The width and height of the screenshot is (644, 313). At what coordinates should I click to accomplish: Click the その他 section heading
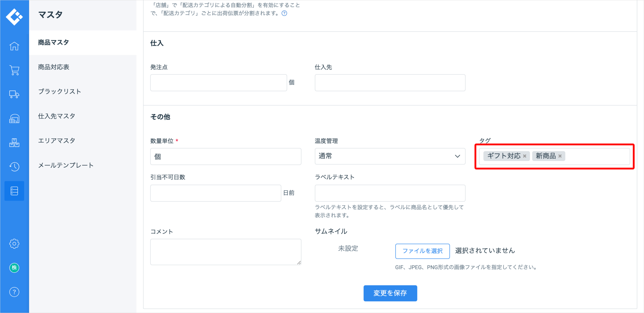[x=160, y=117]
